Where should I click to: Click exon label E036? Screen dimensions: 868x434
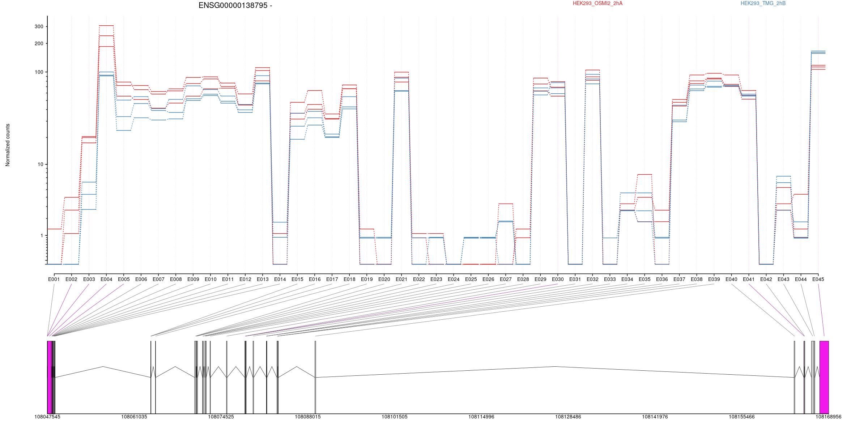662,279
